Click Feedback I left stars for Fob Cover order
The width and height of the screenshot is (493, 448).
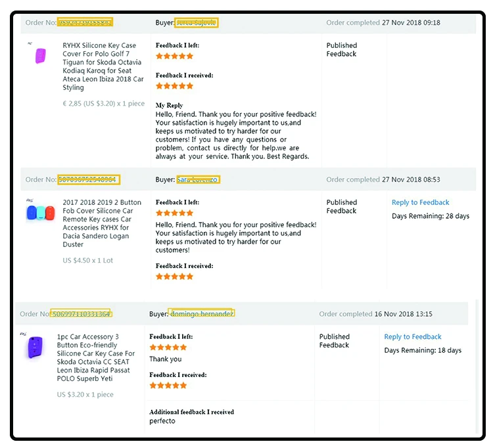[x=174, y=213]
